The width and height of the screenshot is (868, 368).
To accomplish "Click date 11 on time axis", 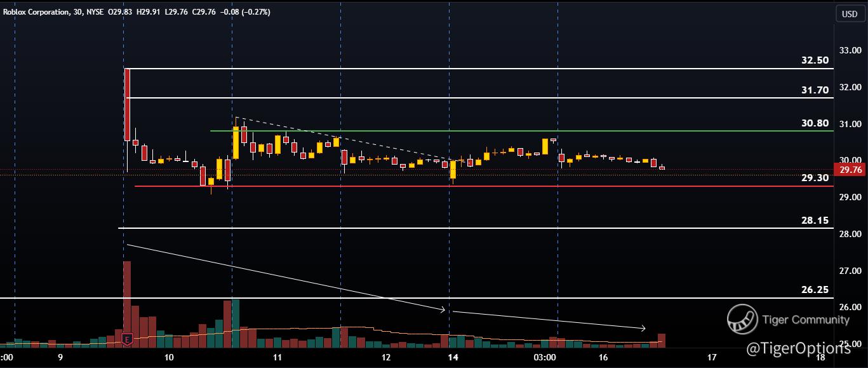I will pos(277,357).
